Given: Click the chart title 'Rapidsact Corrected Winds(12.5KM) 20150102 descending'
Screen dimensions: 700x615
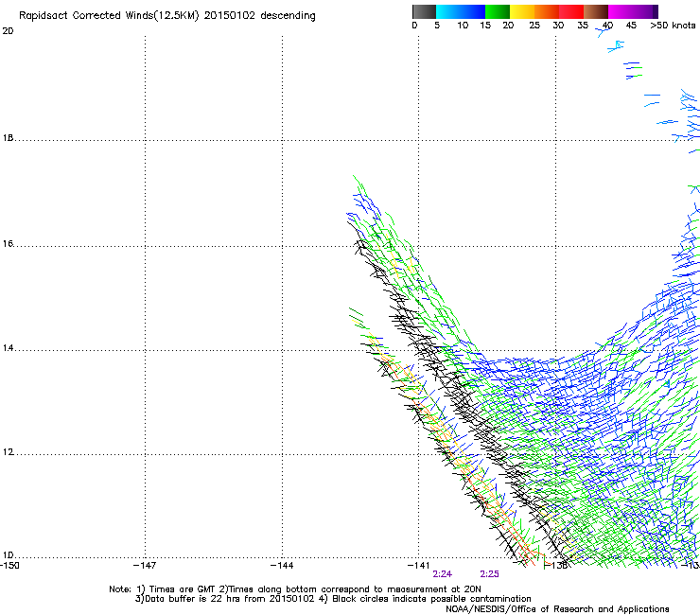Looking at the screenshot, I should [167, 16].
